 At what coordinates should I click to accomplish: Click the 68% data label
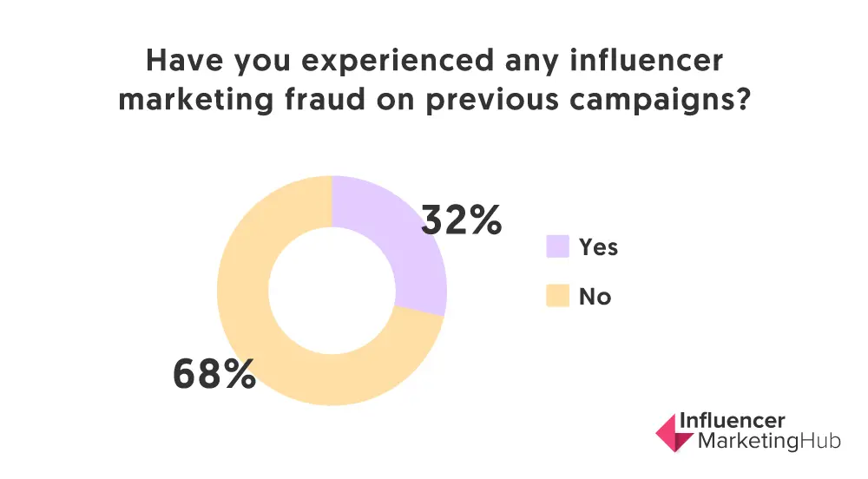(214, 373)
